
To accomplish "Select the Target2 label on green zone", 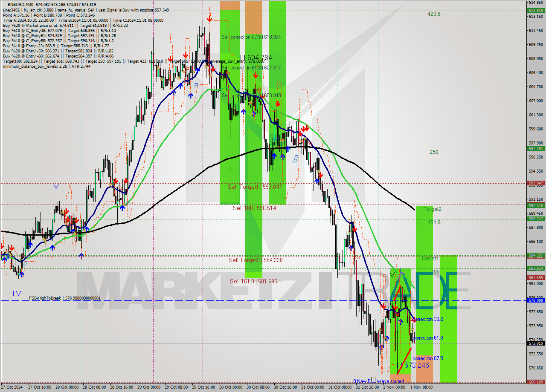I will coord(433,209).
